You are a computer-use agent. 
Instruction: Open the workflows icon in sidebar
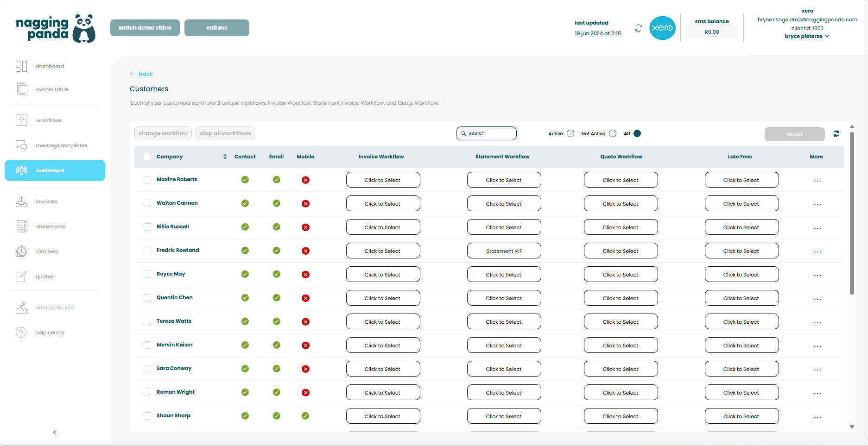(21, 120)
